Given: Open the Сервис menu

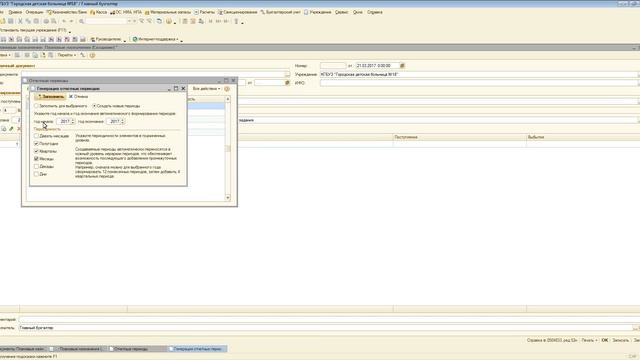Looking at the screenshot, I should pos(342,12).
